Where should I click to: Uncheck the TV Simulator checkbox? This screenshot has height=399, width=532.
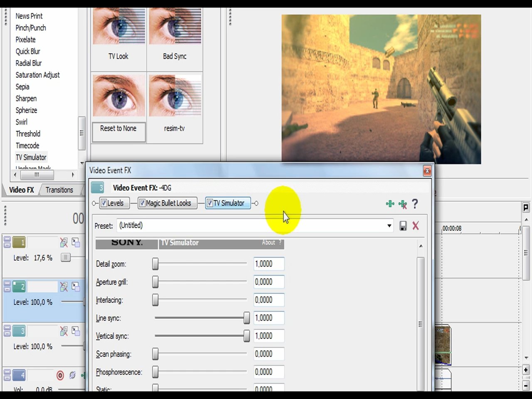point(210,203)
